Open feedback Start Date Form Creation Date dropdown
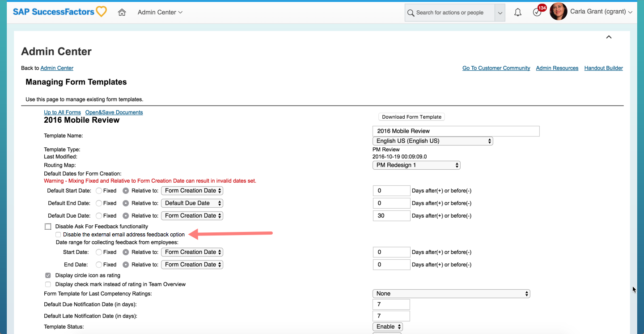Screen dimensions: 644x334 coord(192,252)
